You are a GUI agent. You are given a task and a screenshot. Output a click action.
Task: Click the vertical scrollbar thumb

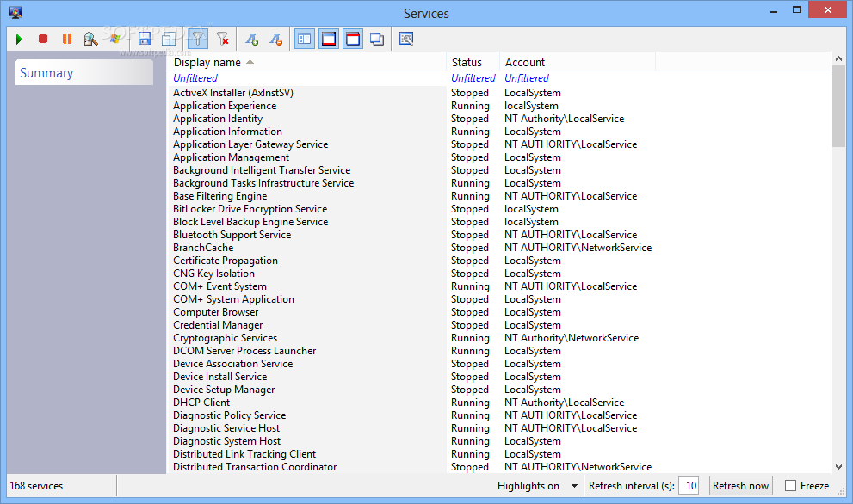pos(838,106)
